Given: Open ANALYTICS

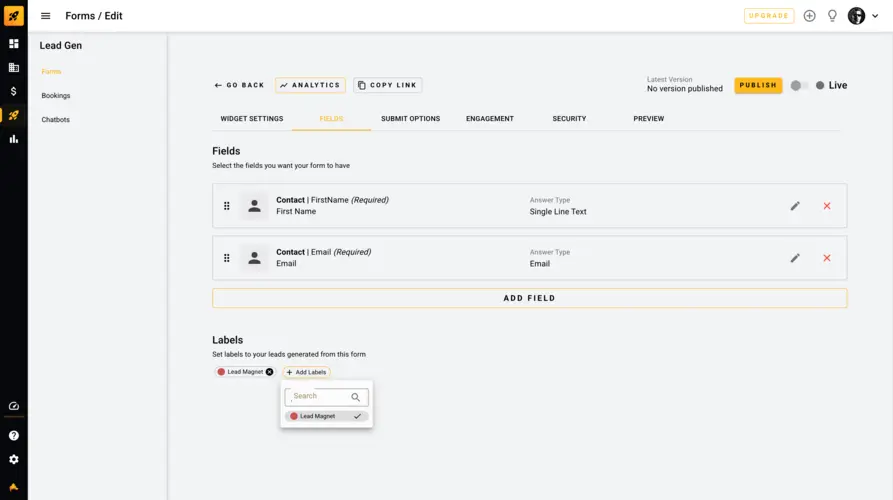Looking at the screenshot, I should (x=310, y=85).
